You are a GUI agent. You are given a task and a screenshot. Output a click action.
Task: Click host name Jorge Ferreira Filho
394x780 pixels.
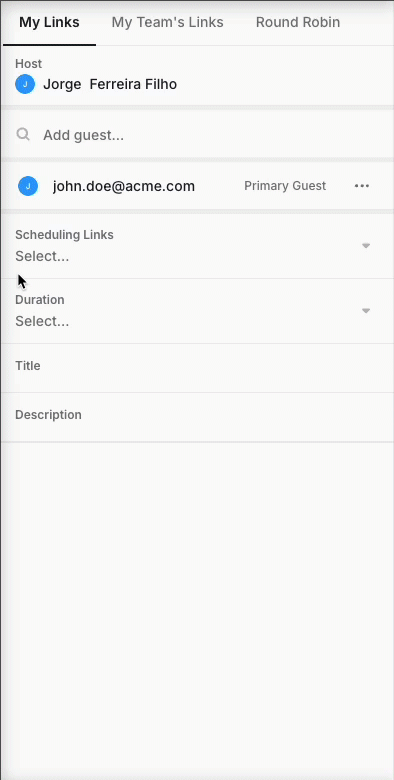110,84
